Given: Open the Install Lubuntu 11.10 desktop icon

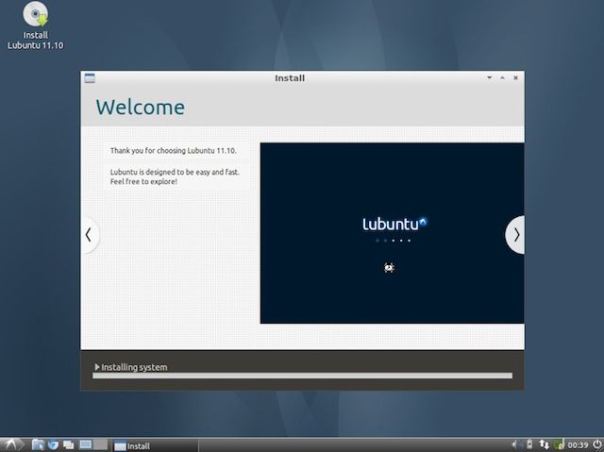Looking at the screenshot, I should [35, 26].
